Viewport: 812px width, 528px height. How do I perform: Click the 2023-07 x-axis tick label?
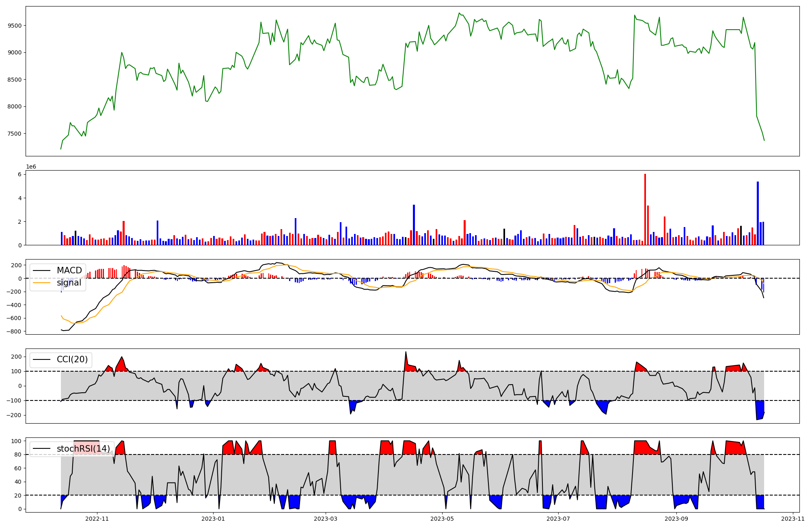(x=558, y=519)
